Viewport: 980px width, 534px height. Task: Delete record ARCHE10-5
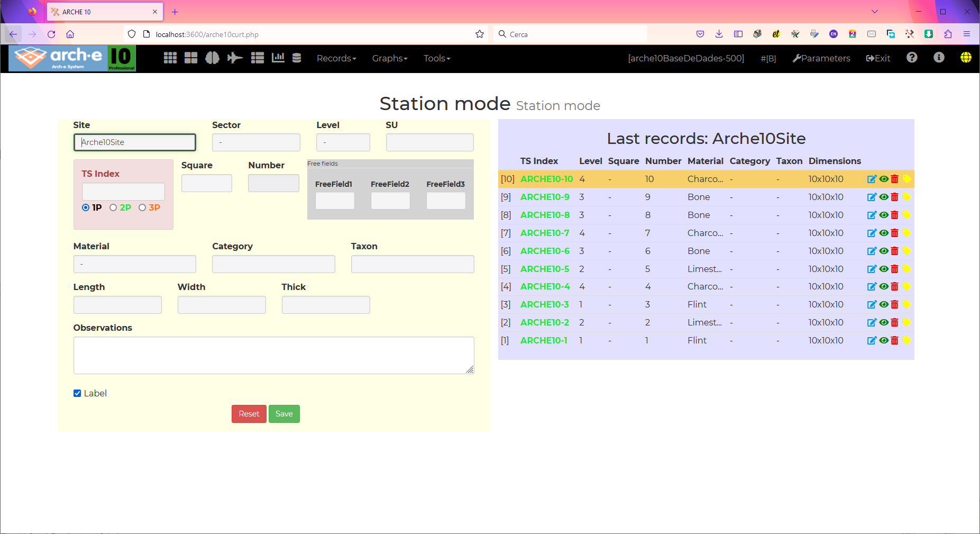click(895, 269)
